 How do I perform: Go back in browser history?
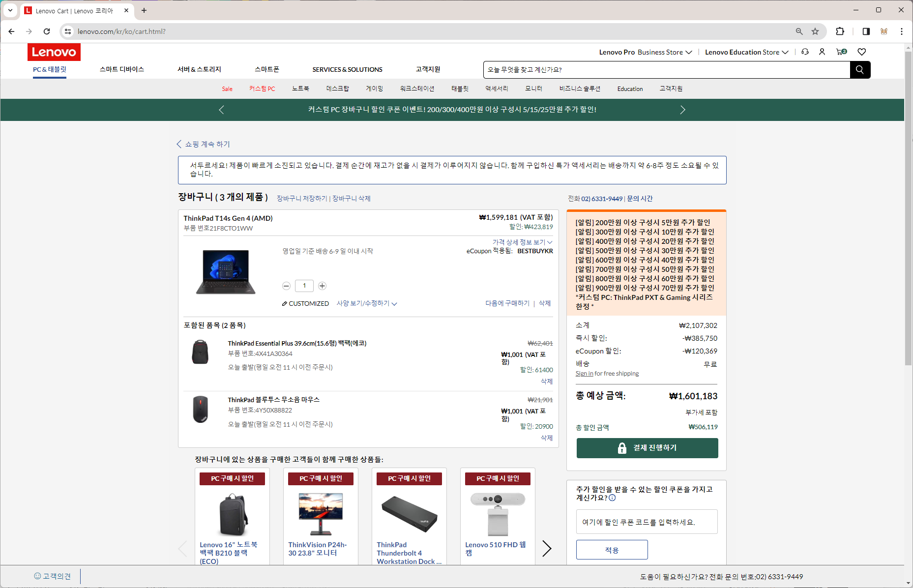click(11, 31)
